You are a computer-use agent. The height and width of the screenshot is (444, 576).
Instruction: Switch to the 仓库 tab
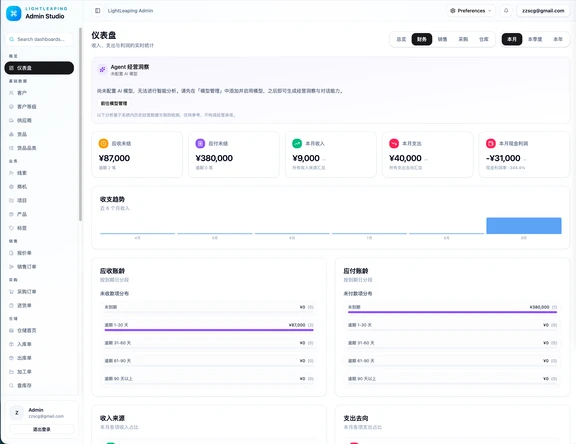(484, 39)
